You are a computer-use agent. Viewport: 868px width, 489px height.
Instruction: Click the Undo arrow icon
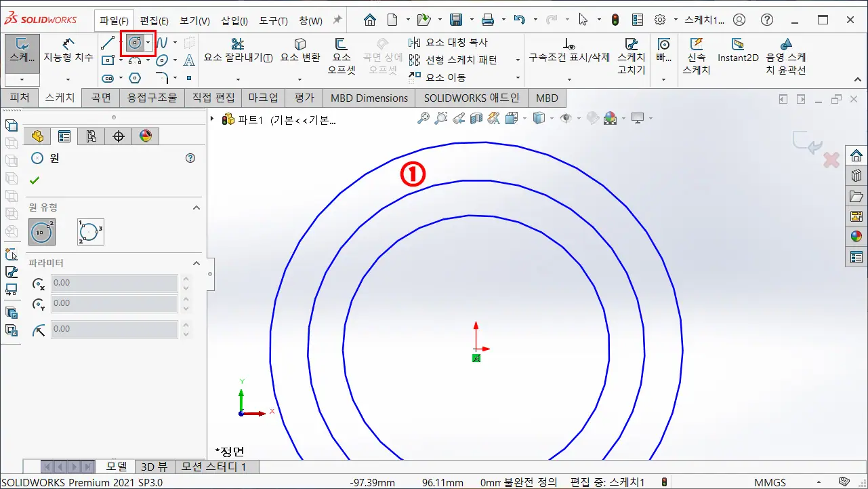pos(519,20)
